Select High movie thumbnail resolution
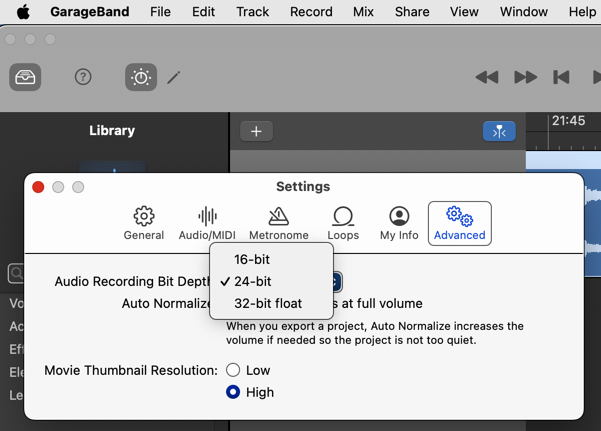This screenshot has height=431, width=601. click(233, 392)
